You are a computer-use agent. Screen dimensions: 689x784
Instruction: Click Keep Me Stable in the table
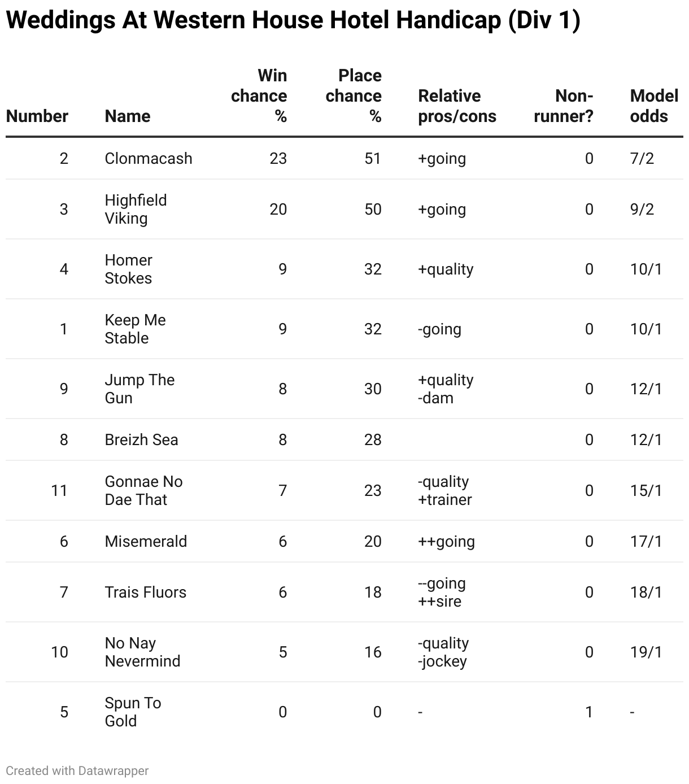pyautogui.click(x=135, y=329)
